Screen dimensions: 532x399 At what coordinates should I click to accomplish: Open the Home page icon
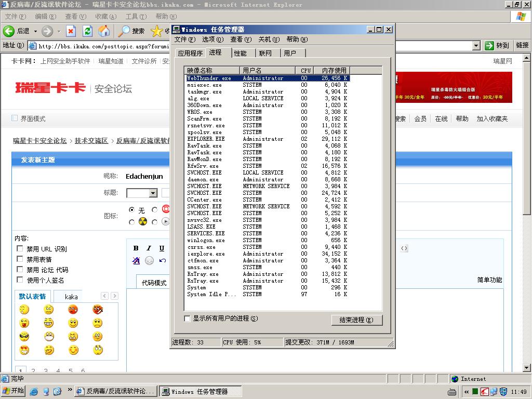tap(104, 31)
